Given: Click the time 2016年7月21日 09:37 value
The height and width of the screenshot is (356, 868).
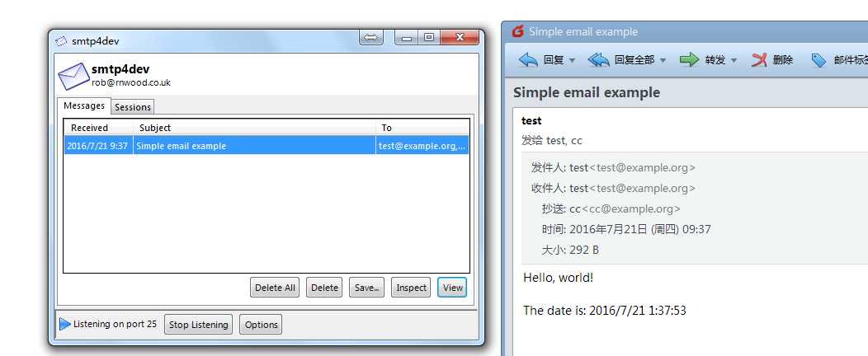Looking at the screenshot, I should coord(640,229).
